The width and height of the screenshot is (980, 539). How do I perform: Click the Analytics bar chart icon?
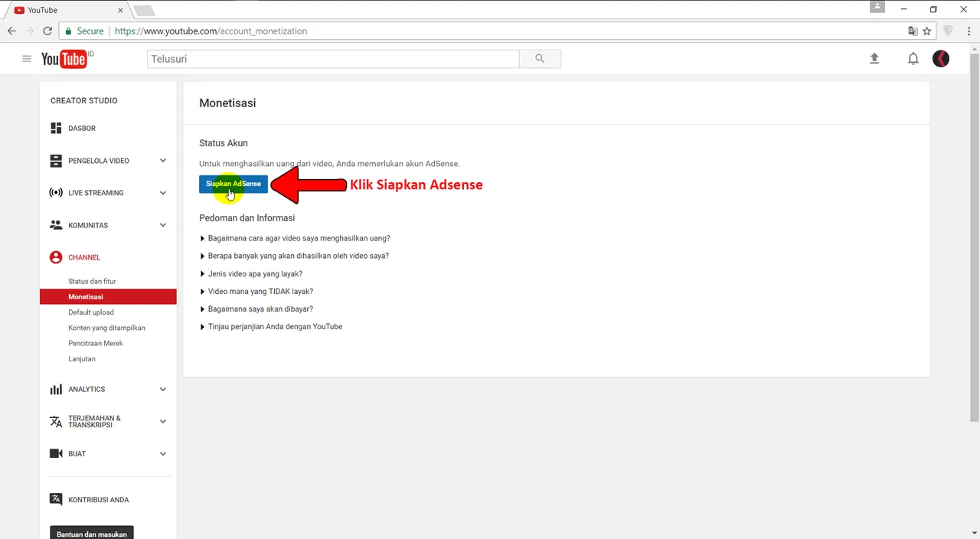56,389
